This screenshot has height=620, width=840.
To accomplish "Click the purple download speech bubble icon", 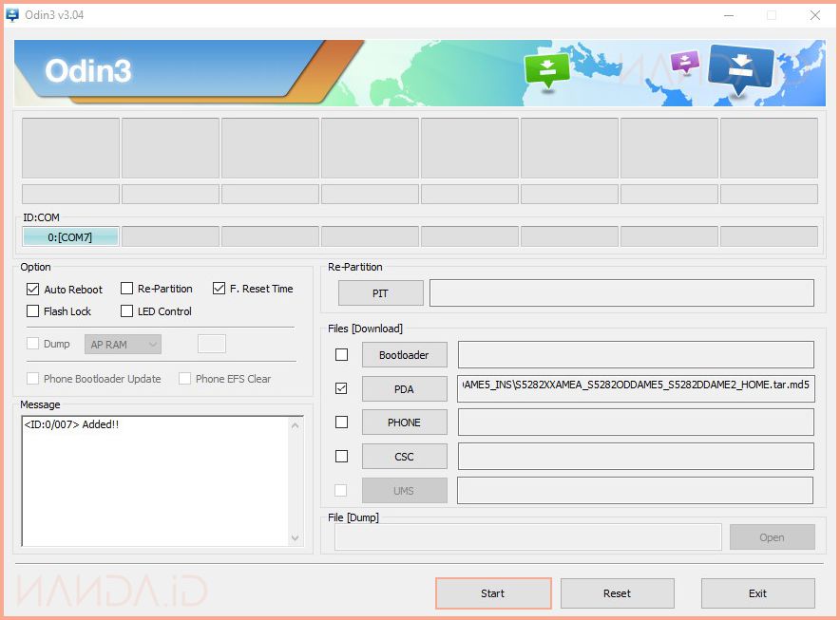I will point(684,63).
